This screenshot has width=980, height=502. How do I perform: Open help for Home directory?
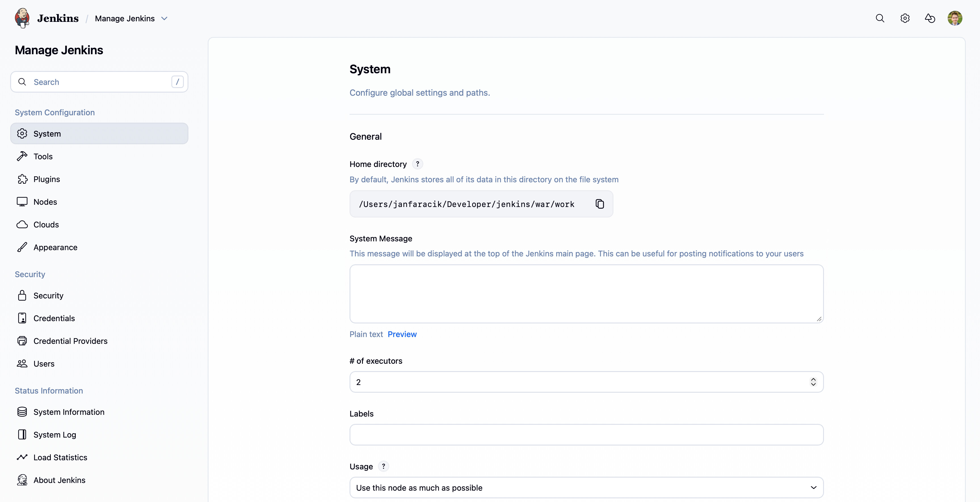(x=417, y=164)
